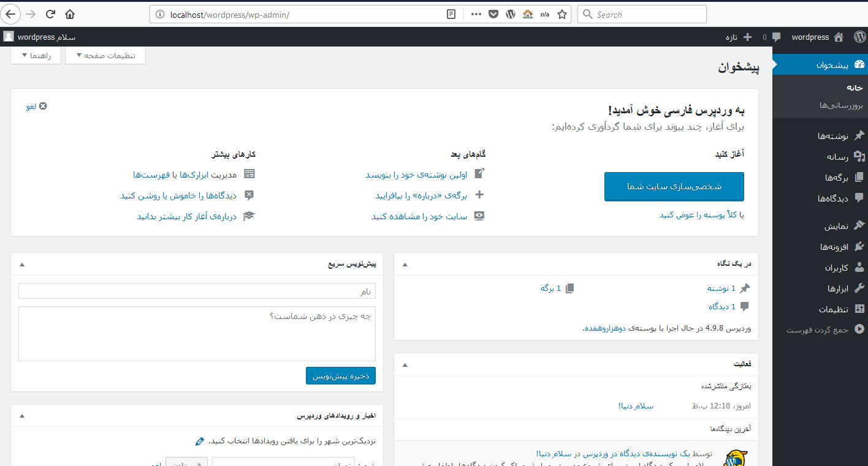This screenshot has height=466, width=868.
Task: Open the pencil icon to edit city location
Action: [x=199, y=441]
